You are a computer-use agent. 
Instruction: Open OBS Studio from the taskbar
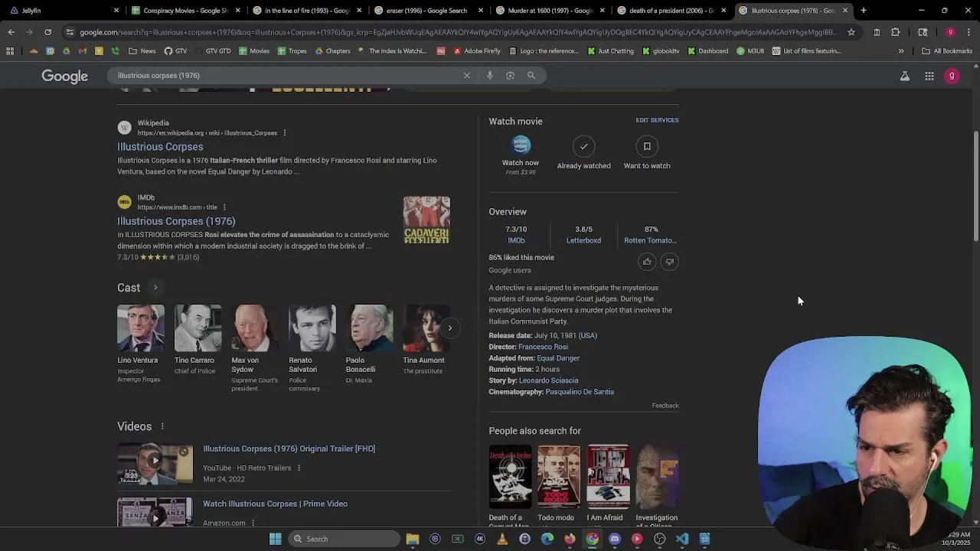(x=659, y=539)
